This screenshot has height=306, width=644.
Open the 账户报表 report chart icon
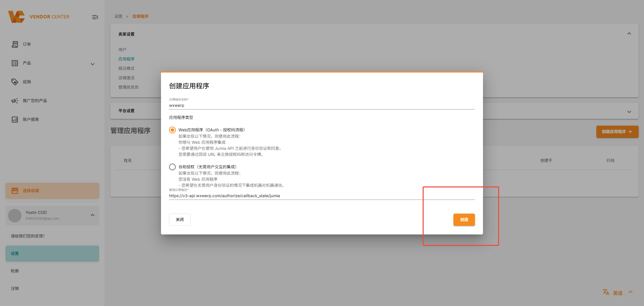(15, 120)
